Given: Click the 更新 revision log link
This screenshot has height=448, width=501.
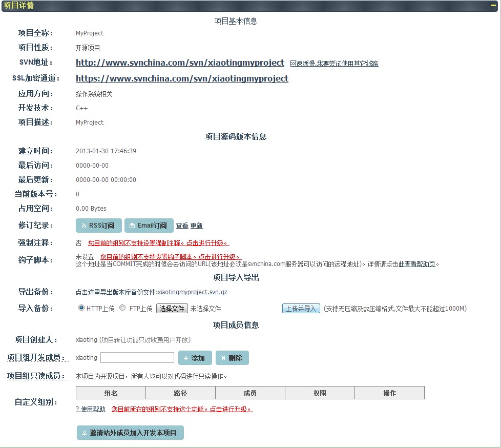Looking at the screenshot, I should 197,226.
